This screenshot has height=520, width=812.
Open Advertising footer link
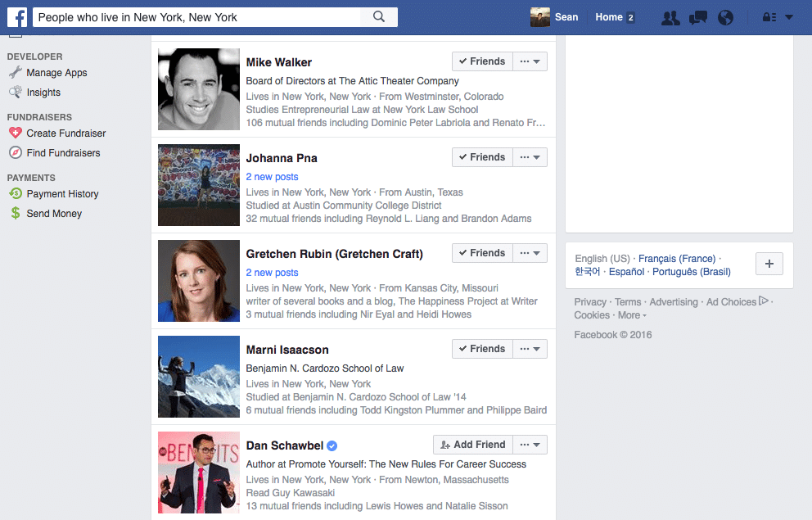(x=673, y=302)
